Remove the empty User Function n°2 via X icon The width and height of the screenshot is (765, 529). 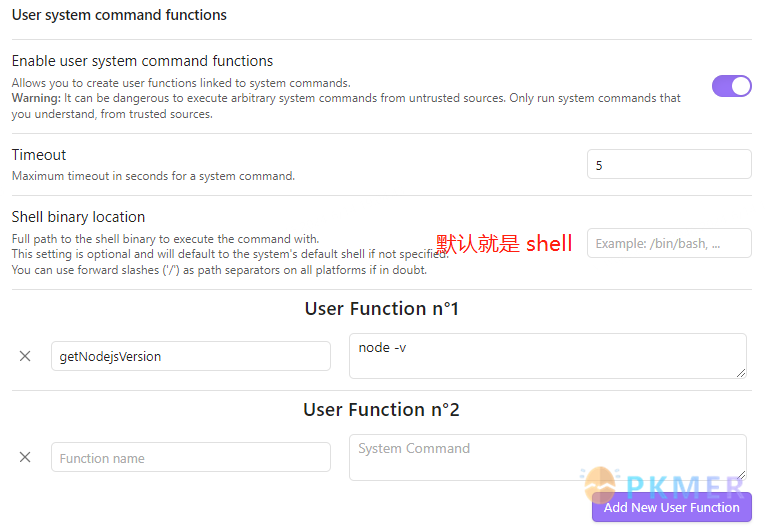[x=25, y=457]
